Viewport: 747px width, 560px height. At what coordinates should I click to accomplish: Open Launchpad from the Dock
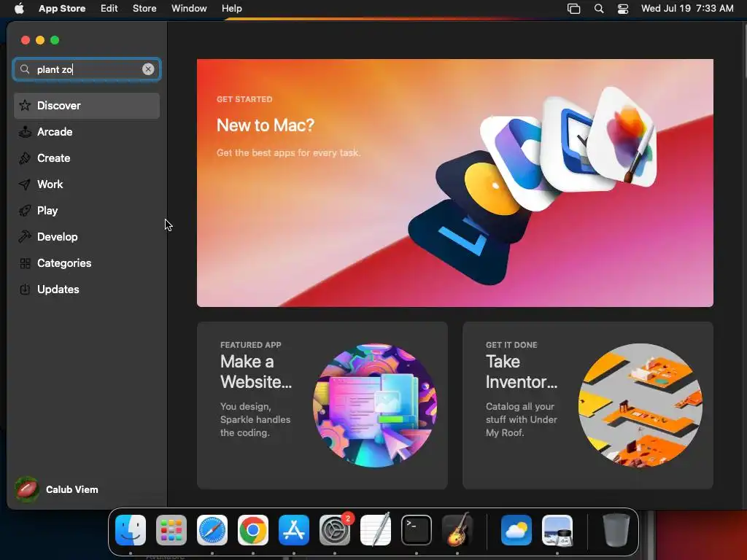(x=171, y=530)
